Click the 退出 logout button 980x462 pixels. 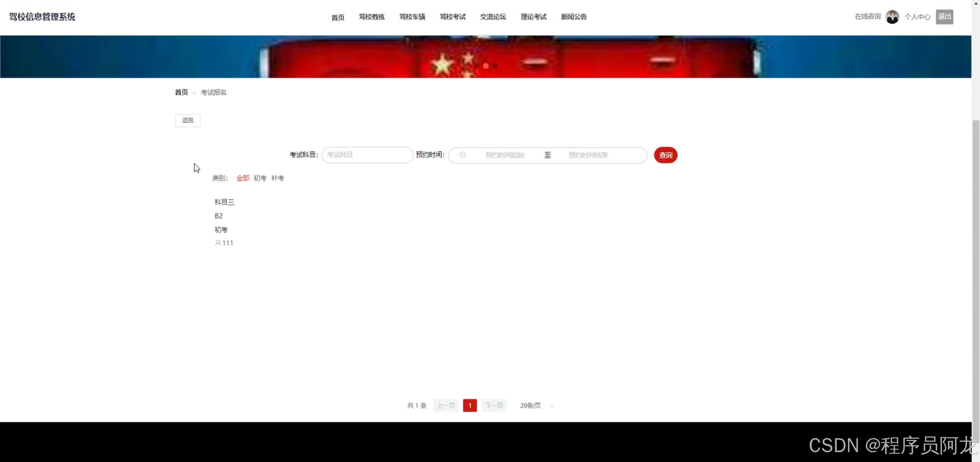tap(944, 17)
